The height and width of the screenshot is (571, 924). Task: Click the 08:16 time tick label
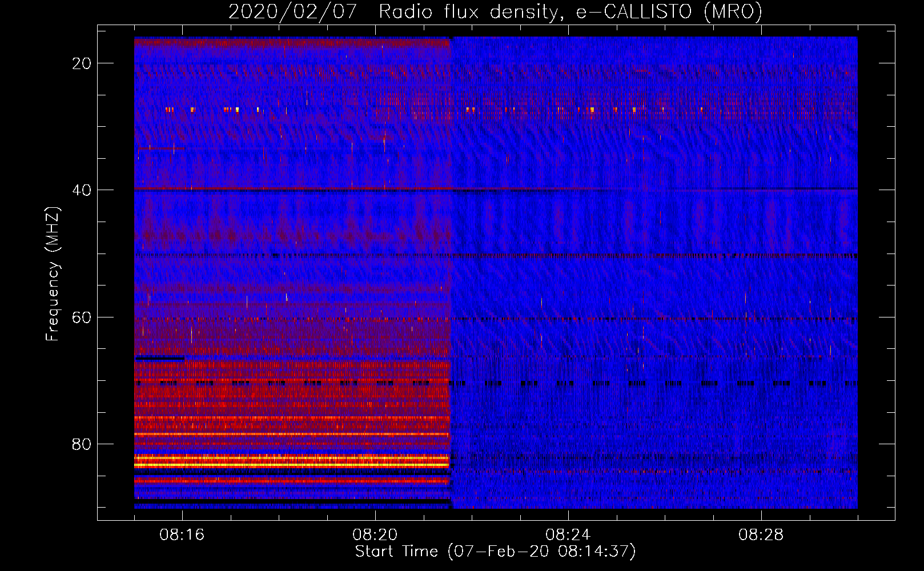(x=182, y=535)
